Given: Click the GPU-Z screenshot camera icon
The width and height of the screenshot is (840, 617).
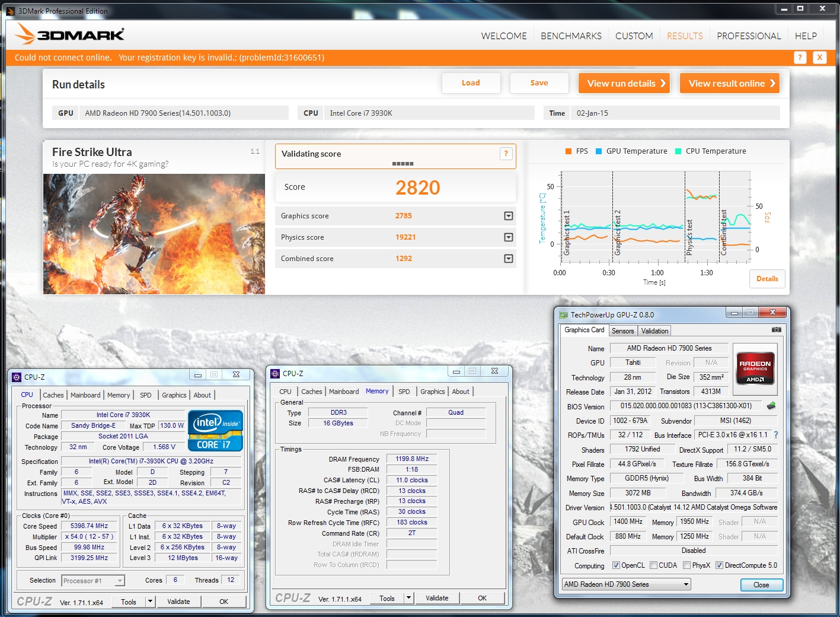Looking at the screenshot, I should (777, 330).
